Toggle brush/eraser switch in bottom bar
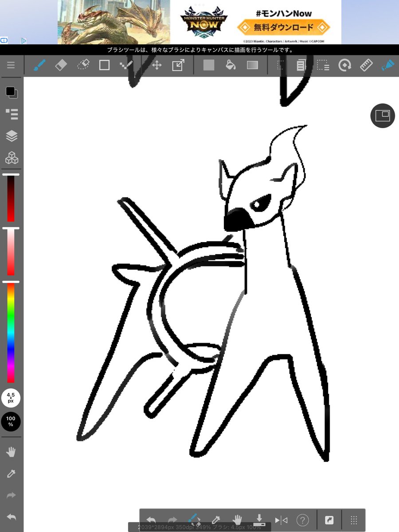This screenshot has height=532, width=399. pyautogui.click(x=195, y=520)
